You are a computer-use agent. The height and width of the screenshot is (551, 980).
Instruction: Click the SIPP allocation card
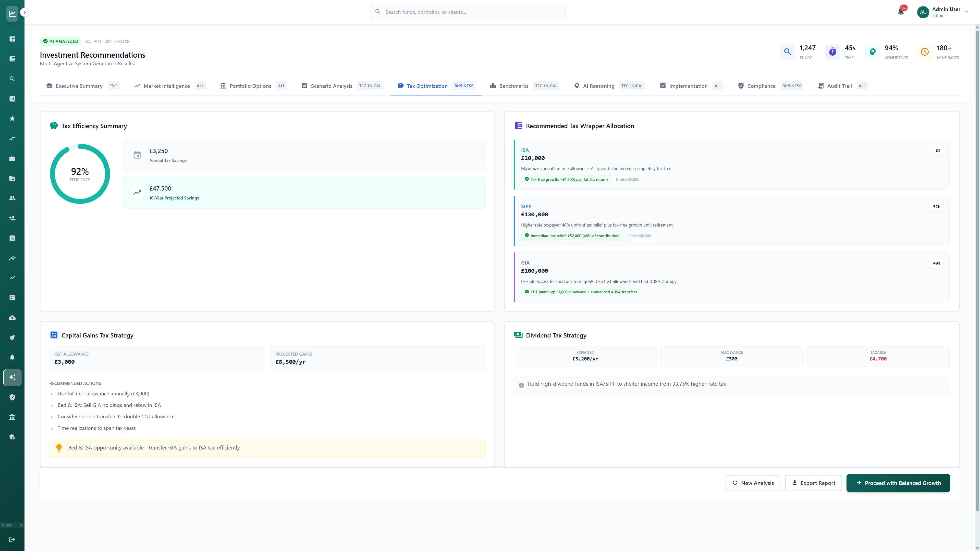coord(731,221)
